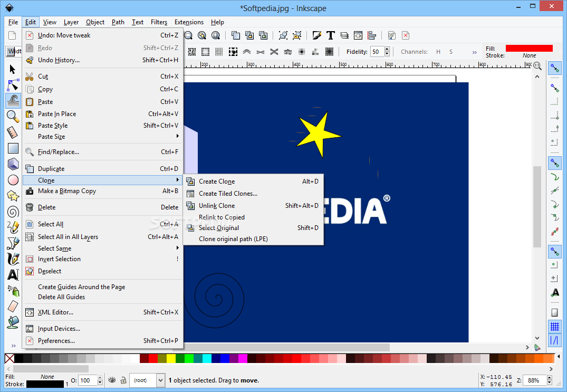Toggle the Enable snapping button
This screenshot has height=392, width=567.
click(555, 68)
